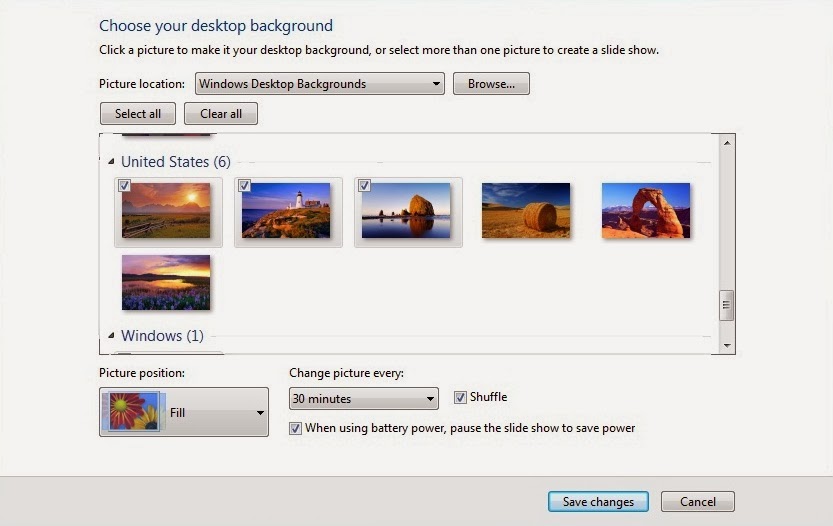Viewport: 833px width, 526px height.
Task: Click the Cancel button
Action: pyautogui.click(x=698, y=502)
